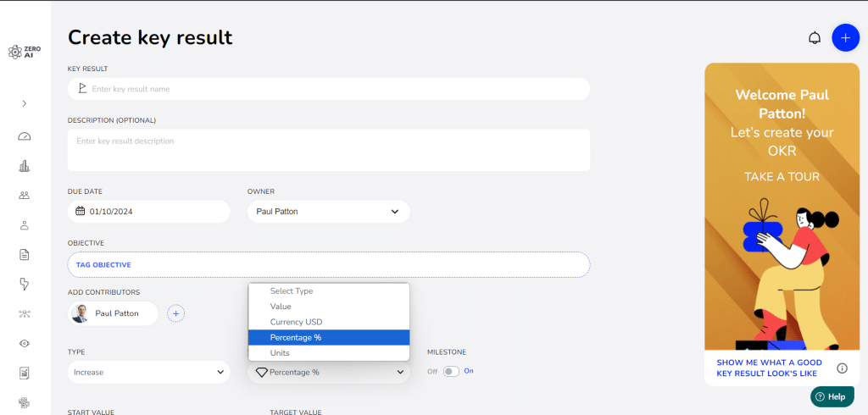Open the Type dropdown showing Increase
Screen dimensions: 868x415
[x=148, y=372]
